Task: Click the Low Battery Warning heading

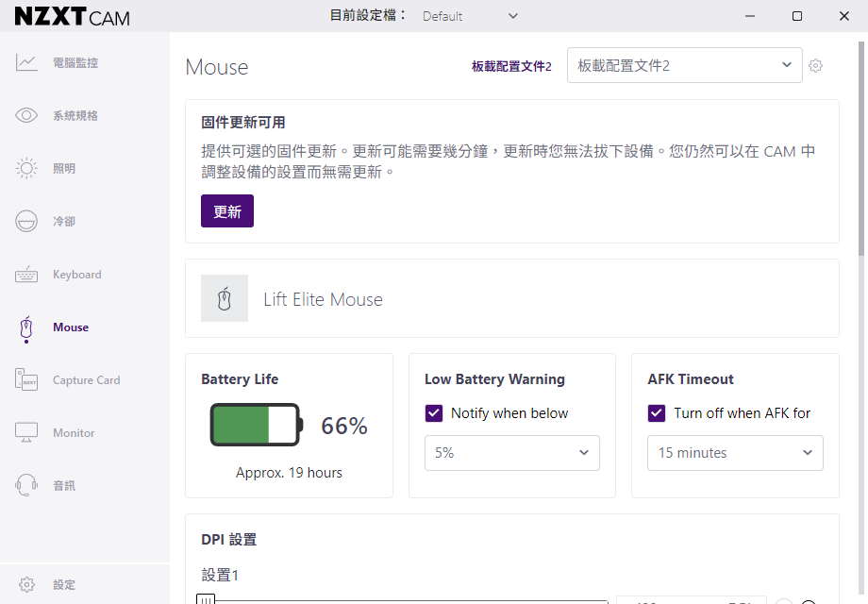Action: pyautogui.click(x=495, y=379)
